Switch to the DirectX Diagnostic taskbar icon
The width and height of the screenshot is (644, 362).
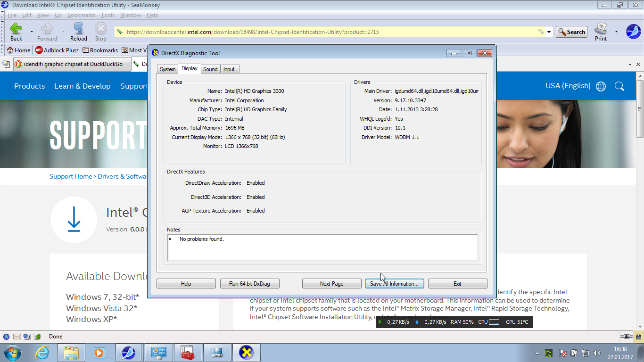point(246,353)
